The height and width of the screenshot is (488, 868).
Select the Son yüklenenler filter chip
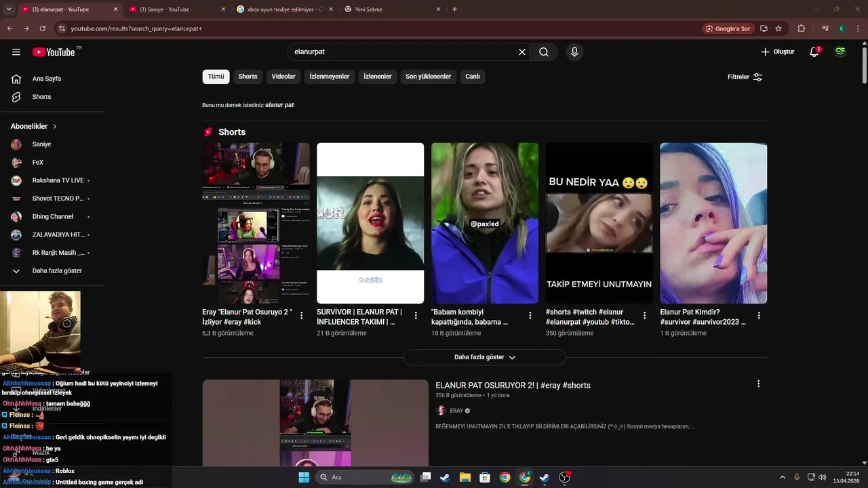tap(429, 77)
